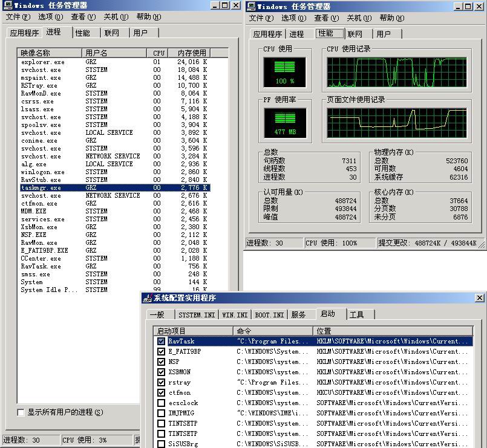487x448 pixels.
Task: Uncheck XSBMON startup entry
Action: [161, 372]
